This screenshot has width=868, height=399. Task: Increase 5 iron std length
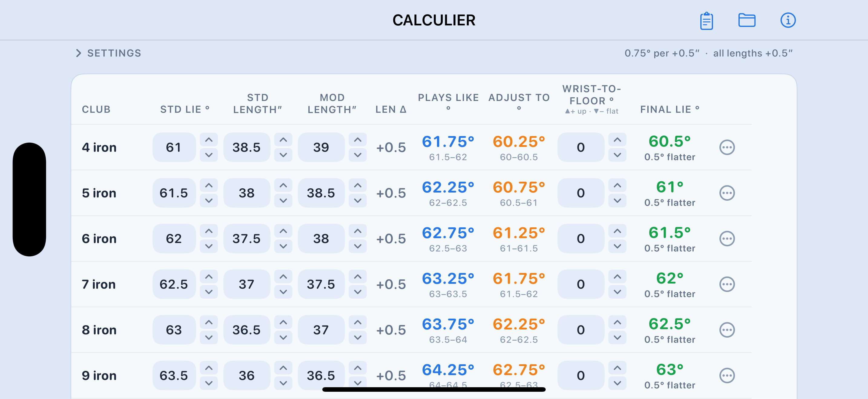click(x=283, y=185)
